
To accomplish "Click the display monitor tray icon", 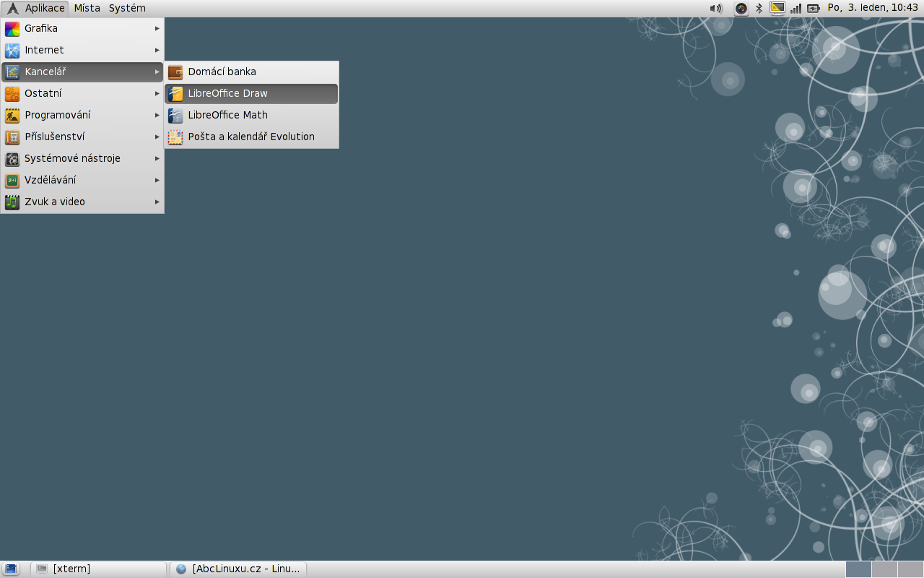I will click(x=777, y=9).
